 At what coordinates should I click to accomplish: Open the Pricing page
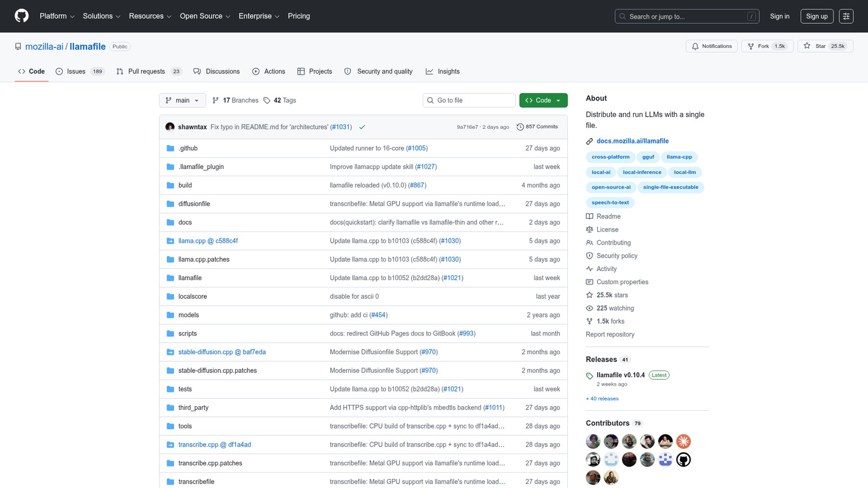pos(299,16)
